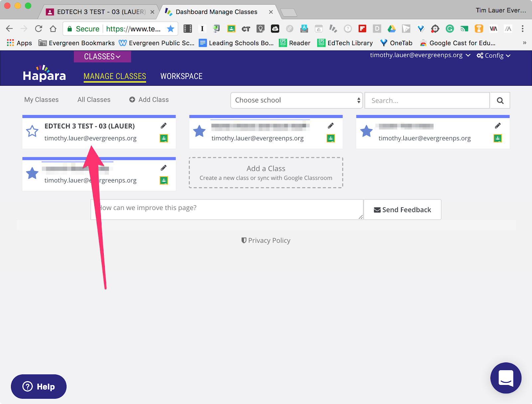Click the search magnifier button
This screenshot has width=532, height=404.
500,100
